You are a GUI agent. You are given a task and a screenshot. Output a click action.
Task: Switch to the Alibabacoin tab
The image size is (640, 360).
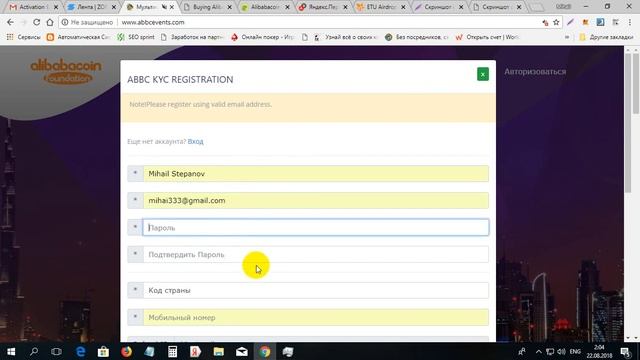tap(264, 7)
